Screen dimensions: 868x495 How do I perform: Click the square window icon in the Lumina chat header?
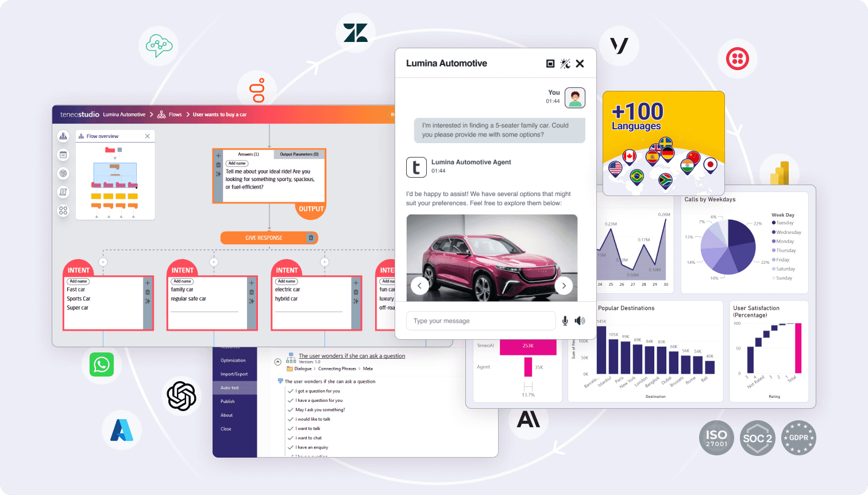(x=550, y=64)
